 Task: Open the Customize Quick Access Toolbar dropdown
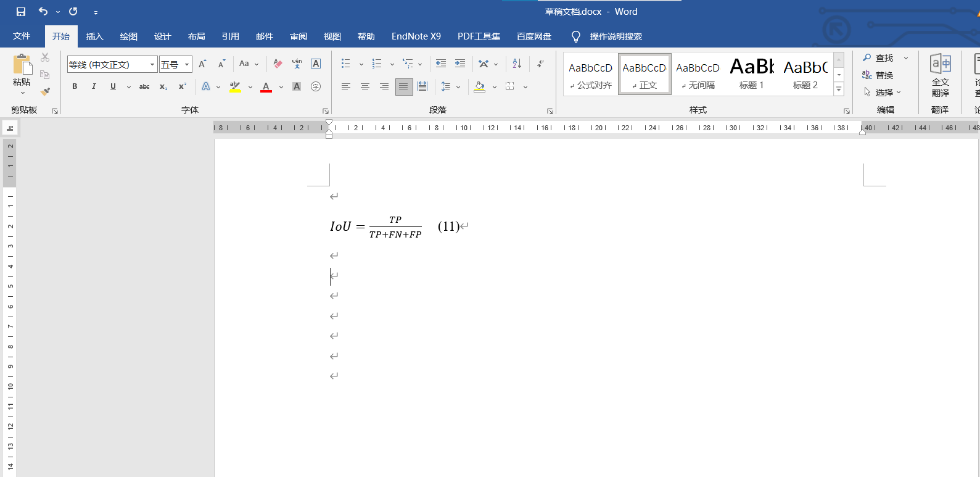pos(96,12)
